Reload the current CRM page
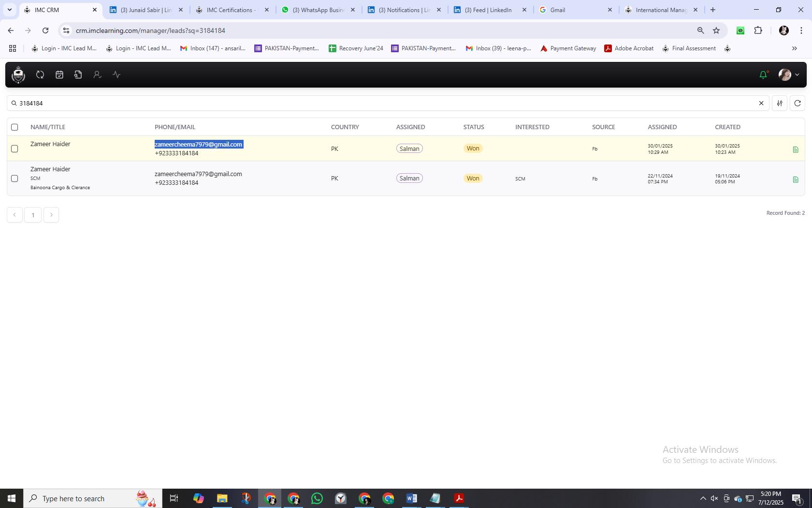The height and width of the screenshot is (508, 812). [45, 30]
